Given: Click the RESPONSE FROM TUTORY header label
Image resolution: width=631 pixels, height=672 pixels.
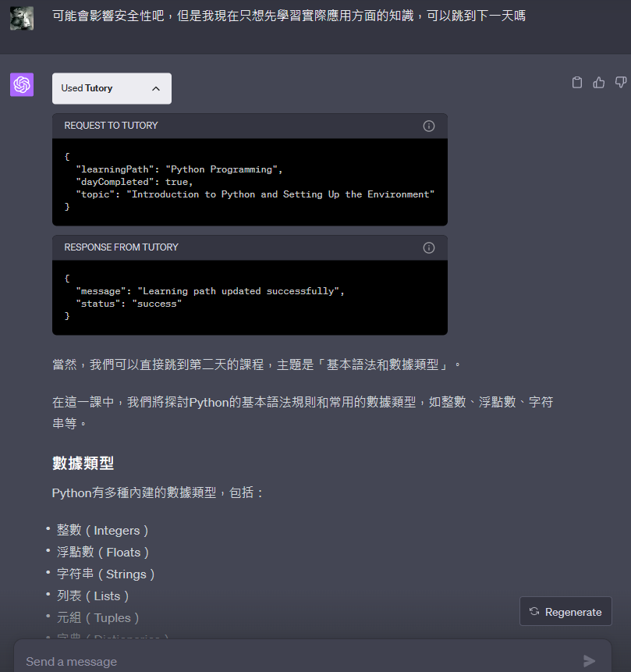Looking at the screenshot, I should tap(121, 247).
